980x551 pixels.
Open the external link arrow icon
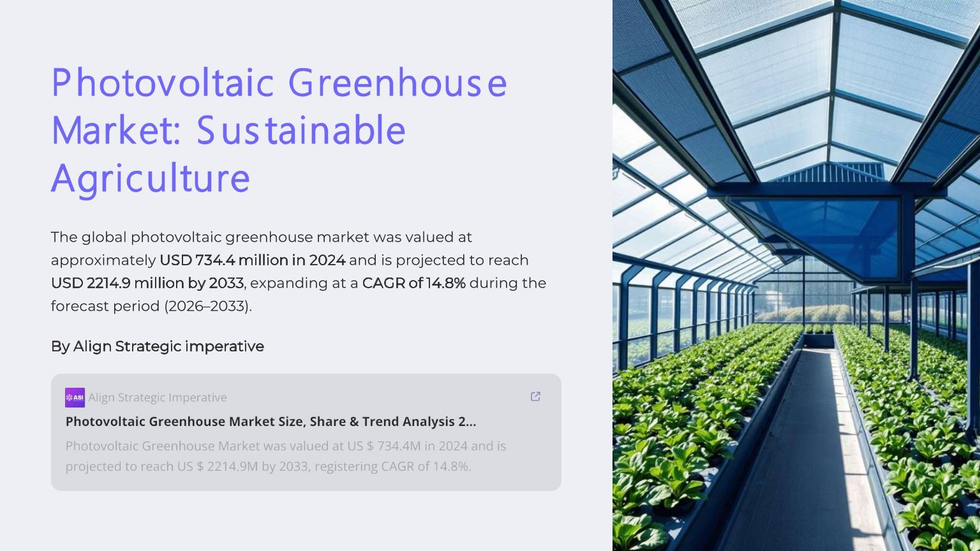(535, 397)
